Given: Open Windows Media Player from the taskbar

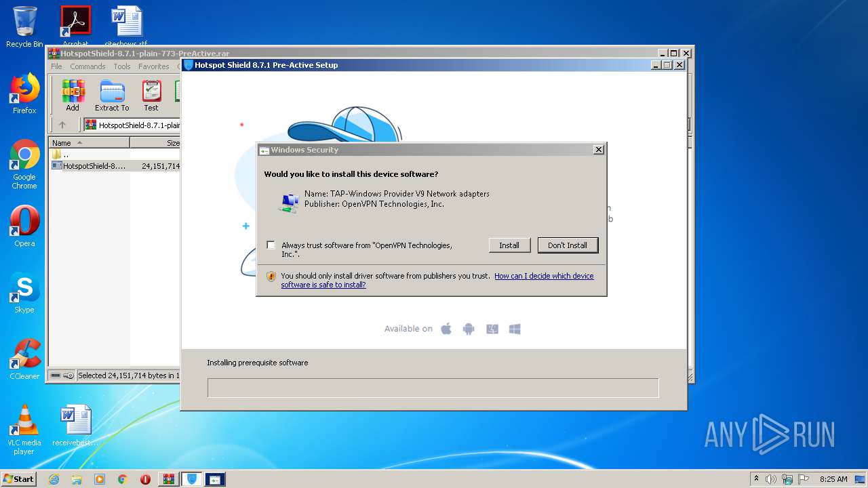Looking at the screenshot, I should click(100, 479).
